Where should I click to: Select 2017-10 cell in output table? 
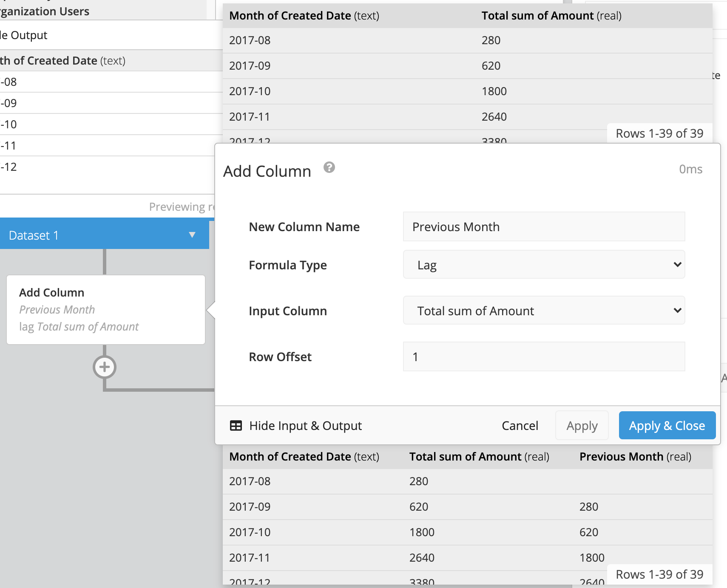(250, 532)
